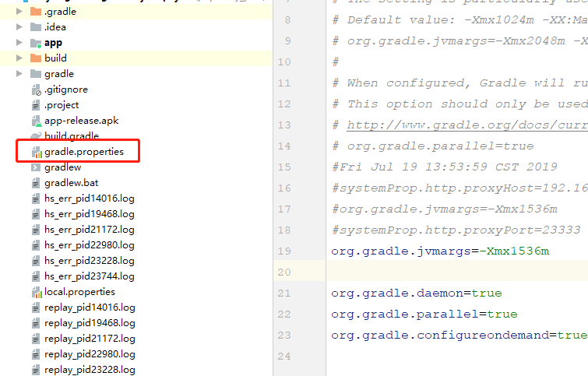Click the gradlew script file icon
The image size is (588, 376).
point(36,167)
